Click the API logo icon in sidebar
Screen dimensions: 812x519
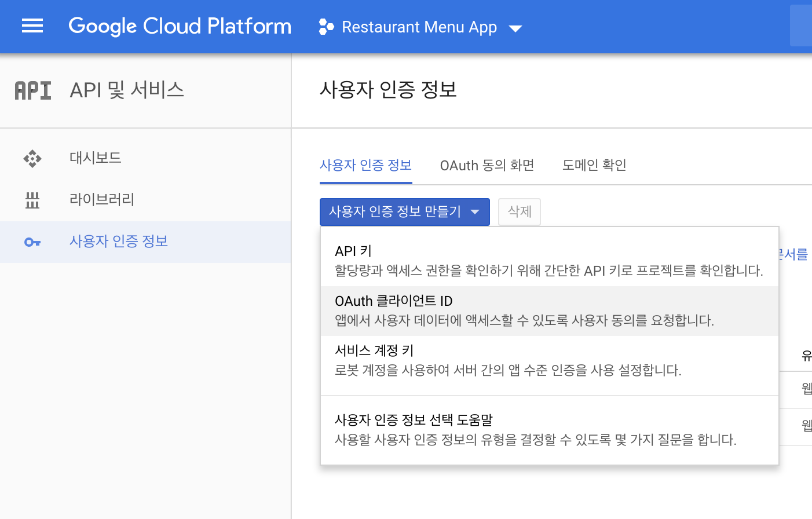[33, 90]
